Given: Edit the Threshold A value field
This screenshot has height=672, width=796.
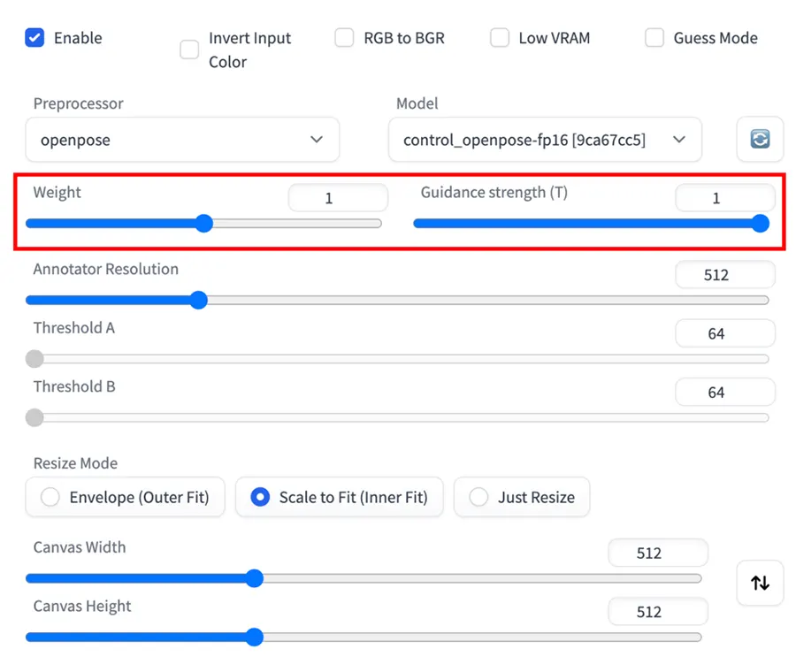Looking at the screenshot, I should point(725,333).
